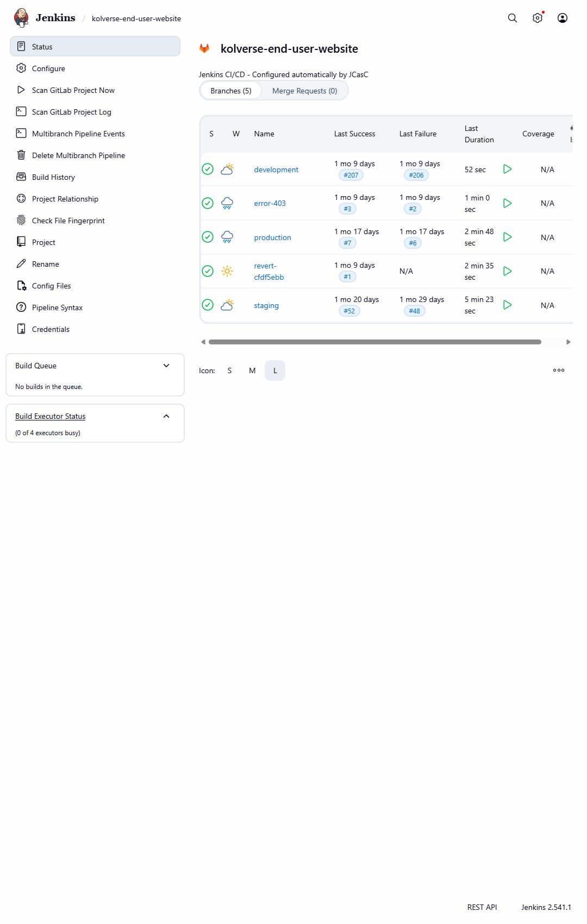Select large icon size L
This screenshot has width=587, height=924.
(x=275, y=370)
